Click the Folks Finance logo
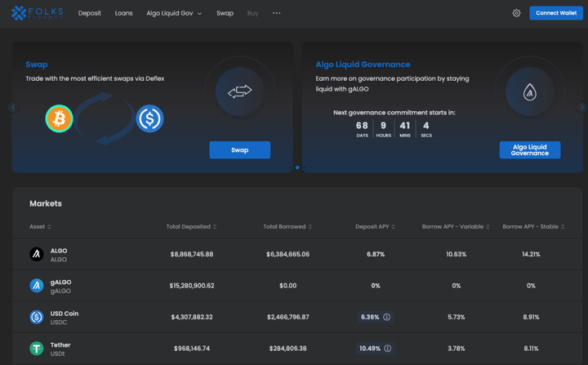This screenshot has height=365, width=588. pyautogui.click(x=37, y=13)
